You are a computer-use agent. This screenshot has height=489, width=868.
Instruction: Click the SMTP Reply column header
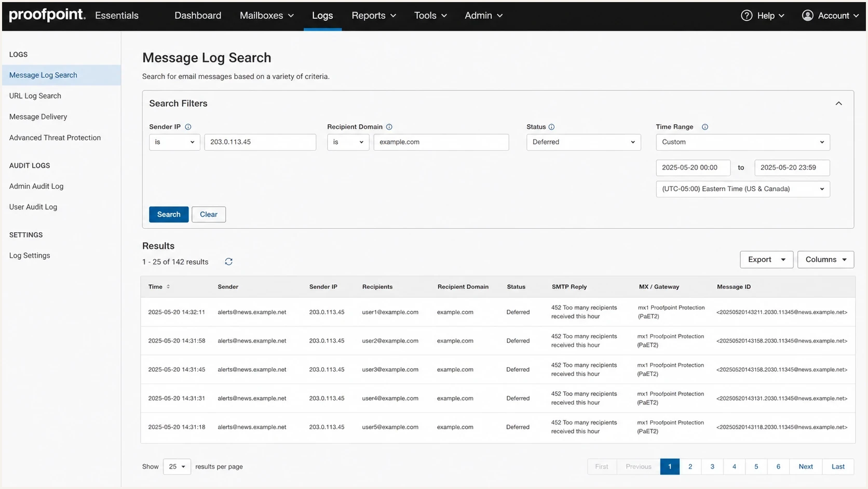(569, 287)
